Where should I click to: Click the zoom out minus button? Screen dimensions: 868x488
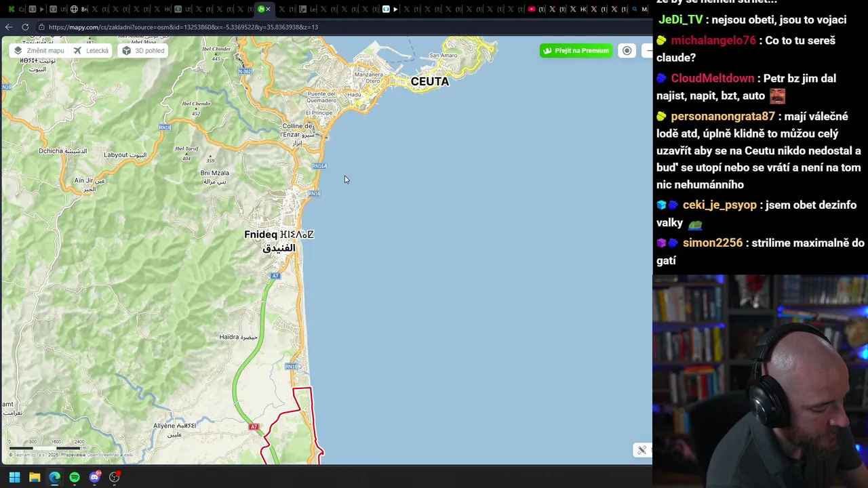coord(648,51)
